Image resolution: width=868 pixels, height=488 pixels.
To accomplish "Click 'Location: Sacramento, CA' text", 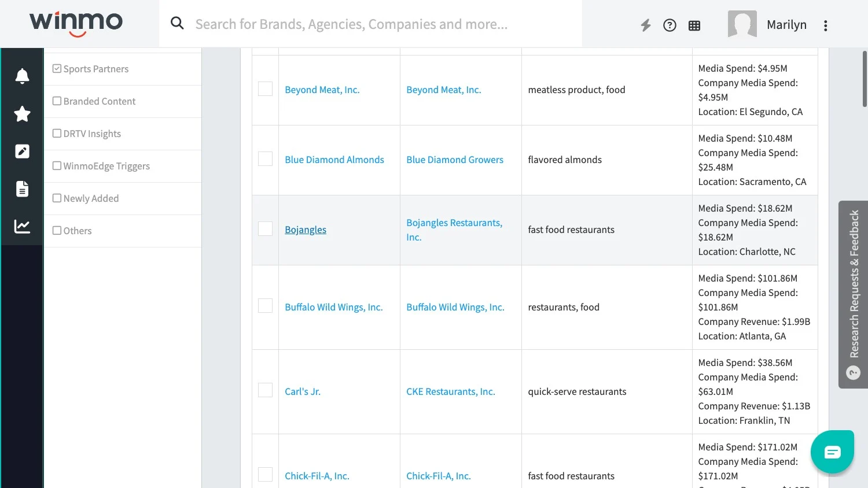I will [x=752, y=182].
